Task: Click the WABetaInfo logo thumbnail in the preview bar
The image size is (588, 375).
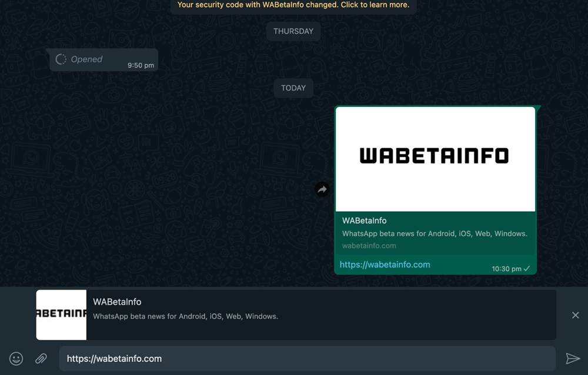Action: (61, 314)
